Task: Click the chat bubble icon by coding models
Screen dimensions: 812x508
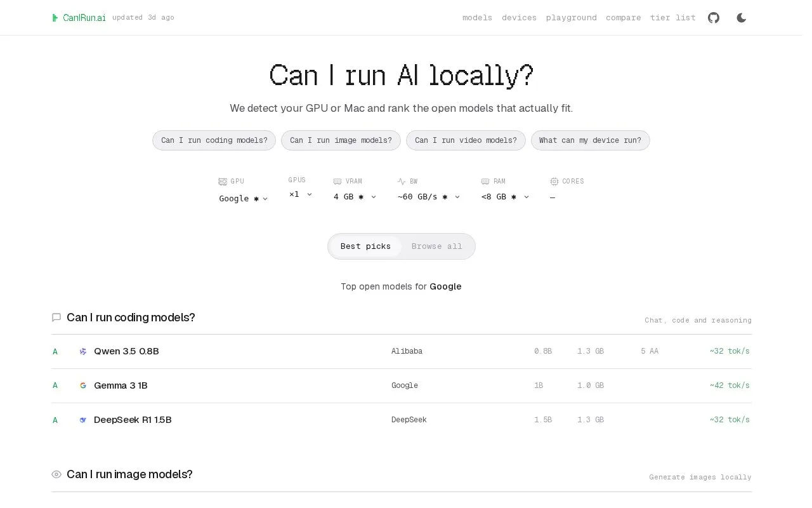Action: coord(56,317)
